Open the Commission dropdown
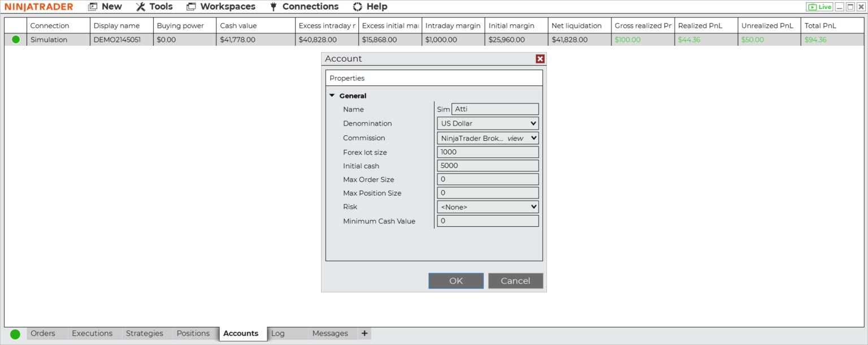This screenshot has width=868, height=345. pyautogui.click(x=488, y=138)
